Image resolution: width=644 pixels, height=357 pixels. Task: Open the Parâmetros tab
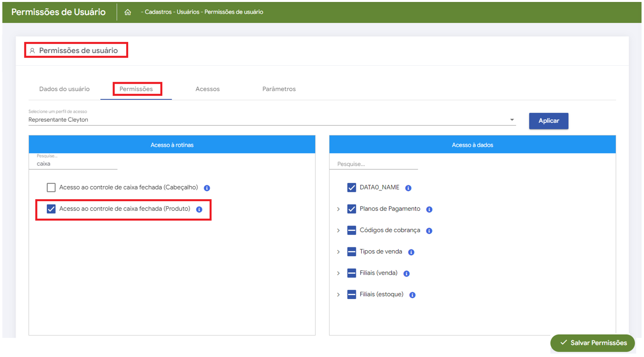pos(279,89)
